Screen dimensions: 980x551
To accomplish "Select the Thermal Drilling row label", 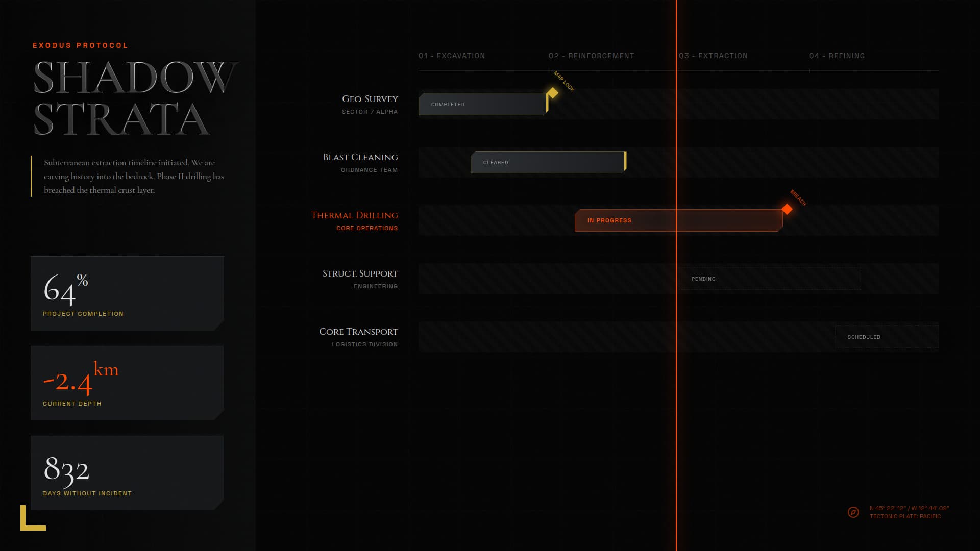I will point(354,215).
